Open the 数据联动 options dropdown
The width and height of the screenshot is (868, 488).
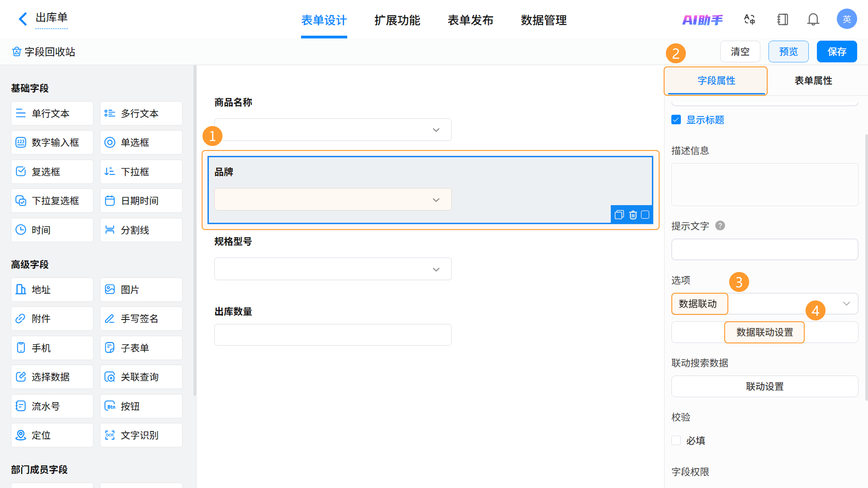coord(846,303)
